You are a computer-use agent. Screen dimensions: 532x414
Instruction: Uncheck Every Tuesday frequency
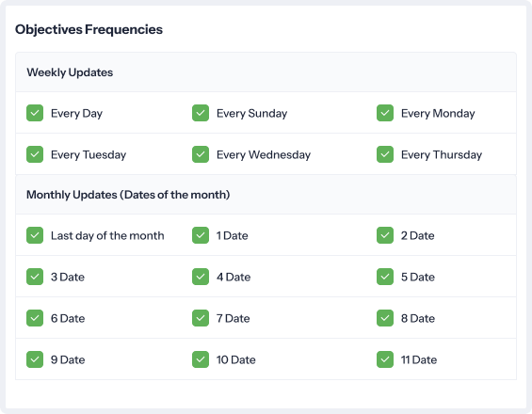(x=35, y=154)
